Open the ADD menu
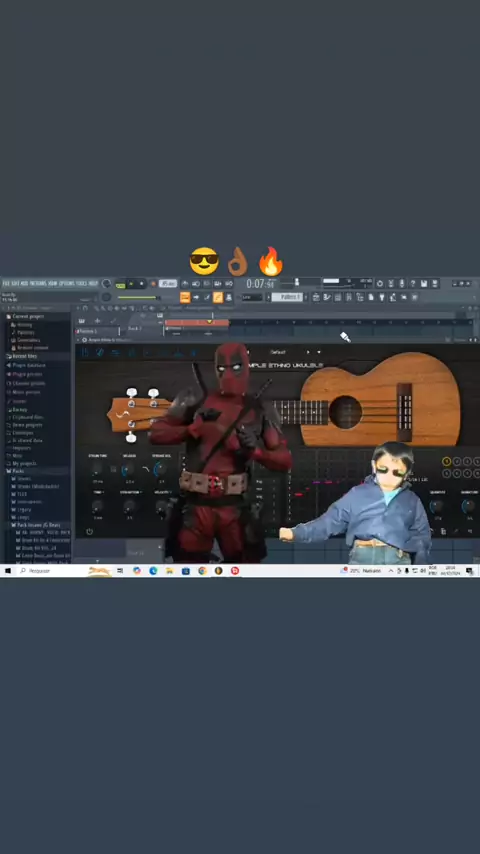Viewport: 480px width, 854px height. (x=25, y=283)
